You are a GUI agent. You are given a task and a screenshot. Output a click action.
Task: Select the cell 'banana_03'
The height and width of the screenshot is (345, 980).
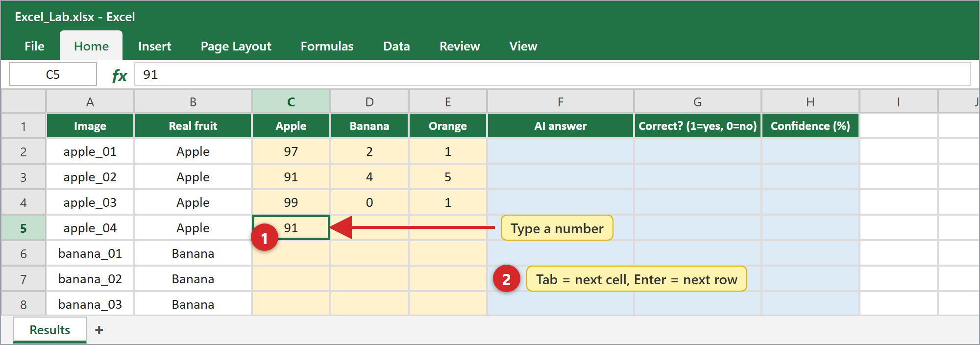point(90,304)
